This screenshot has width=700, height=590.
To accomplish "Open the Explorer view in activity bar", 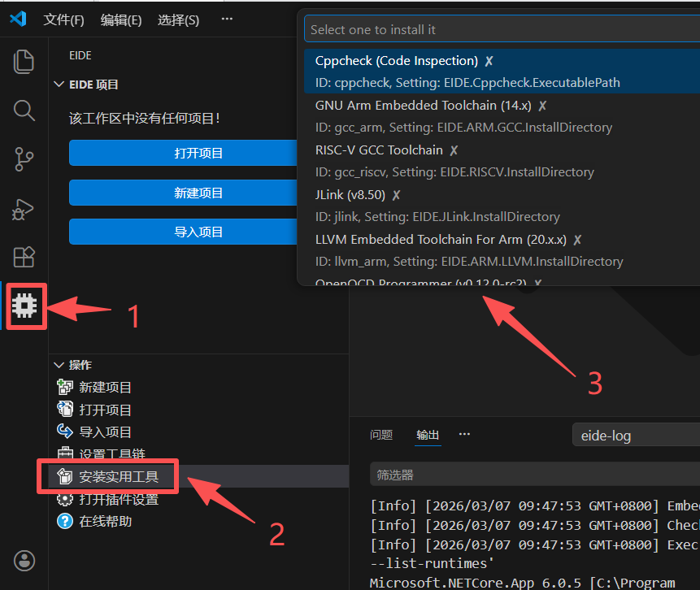I will coord(24,61).
